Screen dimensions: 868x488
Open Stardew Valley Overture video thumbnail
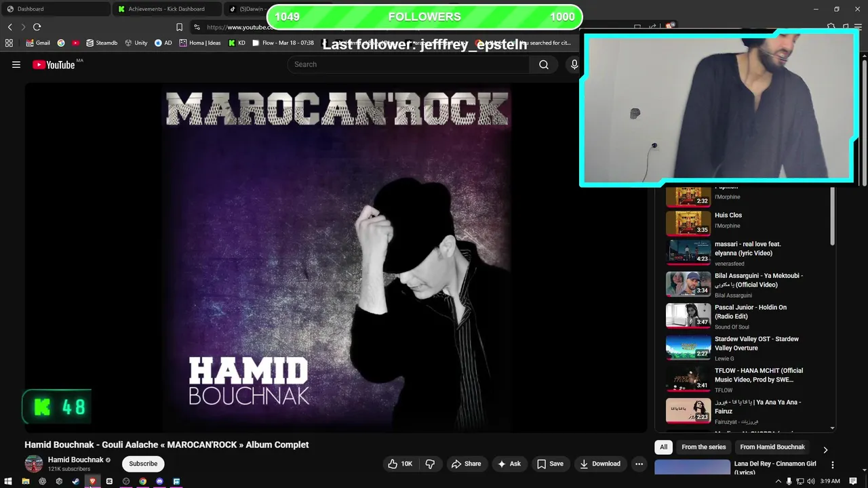point(688,348)
